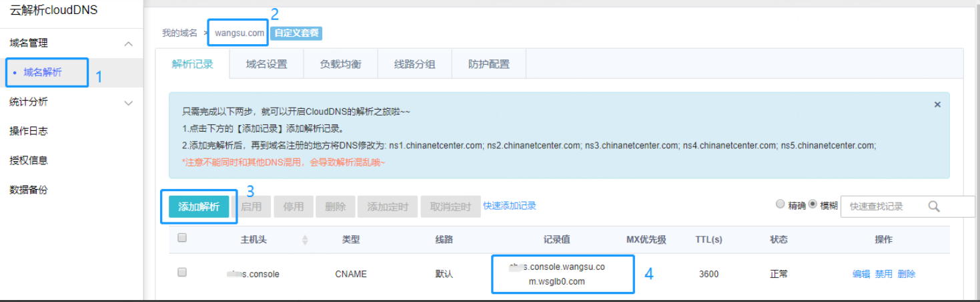Collapse the 域名管理 sidebar section
980x302 pixels.
click(129, 43)
